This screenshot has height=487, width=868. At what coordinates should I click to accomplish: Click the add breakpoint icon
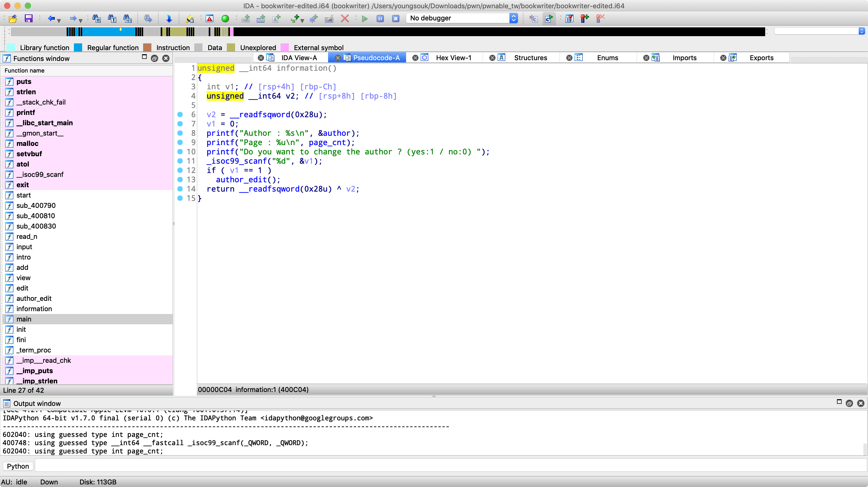pos(585,19)
